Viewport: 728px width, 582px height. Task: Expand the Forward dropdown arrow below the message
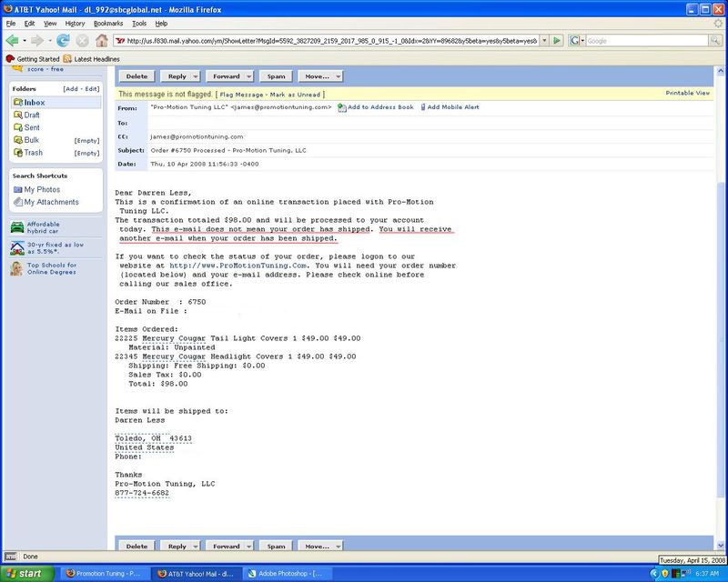click(x=249, y=547)
